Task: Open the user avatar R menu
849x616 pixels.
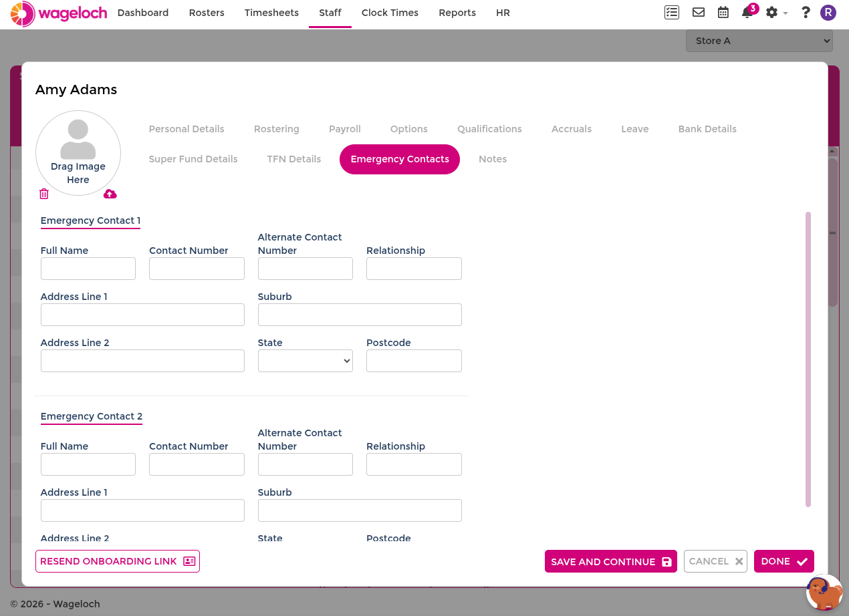Action: pyautogui.click(x=828, y=12)
